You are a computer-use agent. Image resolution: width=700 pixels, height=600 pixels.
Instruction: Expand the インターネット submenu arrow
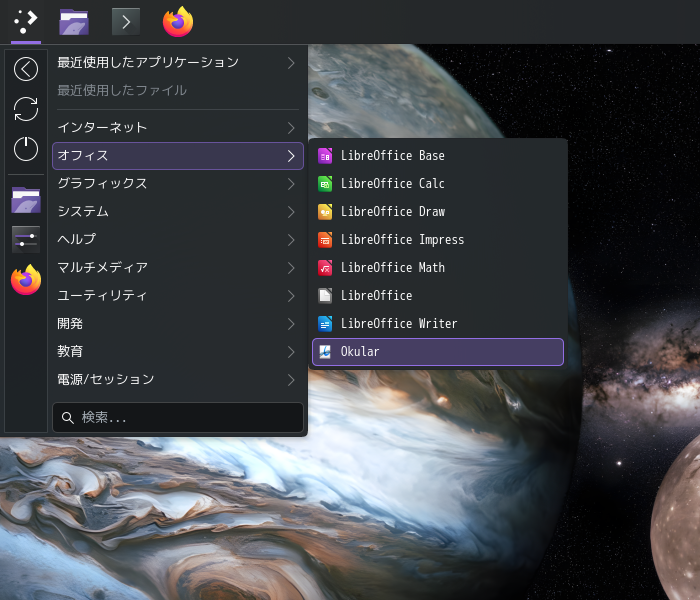[x=291, y=128]
